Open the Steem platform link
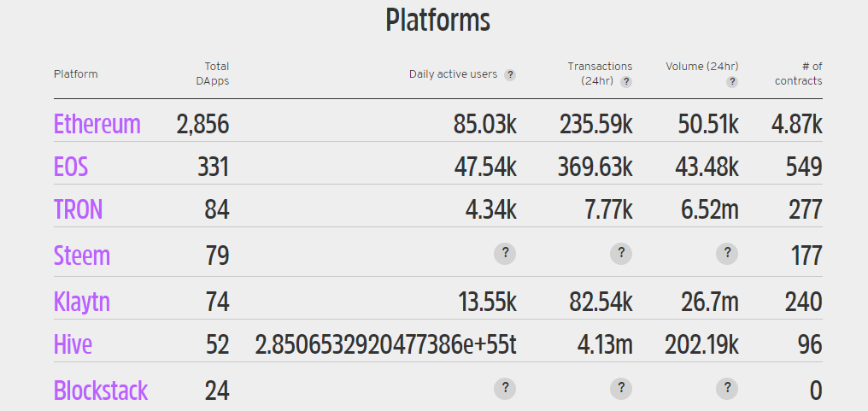 [x=81, y=255]
